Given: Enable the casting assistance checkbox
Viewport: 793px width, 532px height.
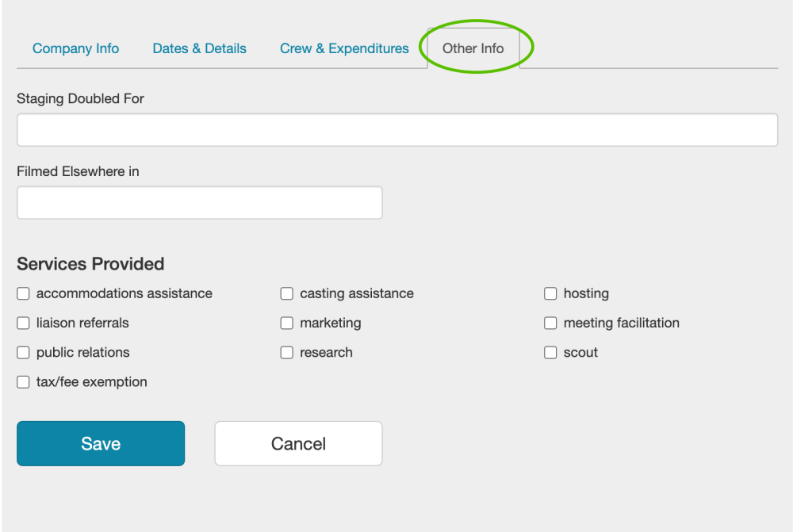Looking at the screenshot, I should (x=287, y=294).
